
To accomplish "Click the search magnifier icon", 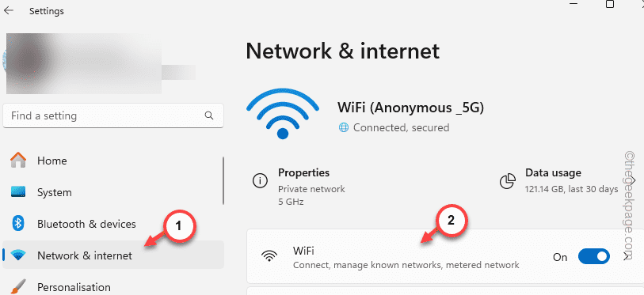I will [209, 115].
